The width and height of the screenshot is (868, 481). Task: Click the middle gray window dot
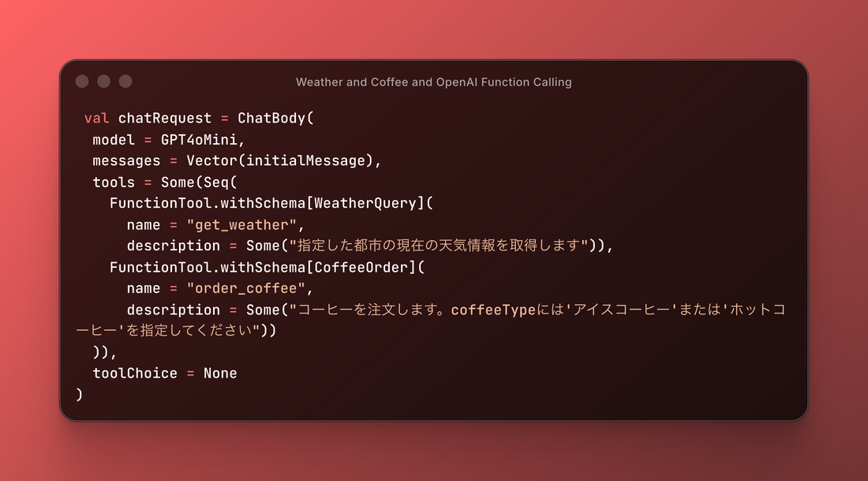click(x=103, y=81)
